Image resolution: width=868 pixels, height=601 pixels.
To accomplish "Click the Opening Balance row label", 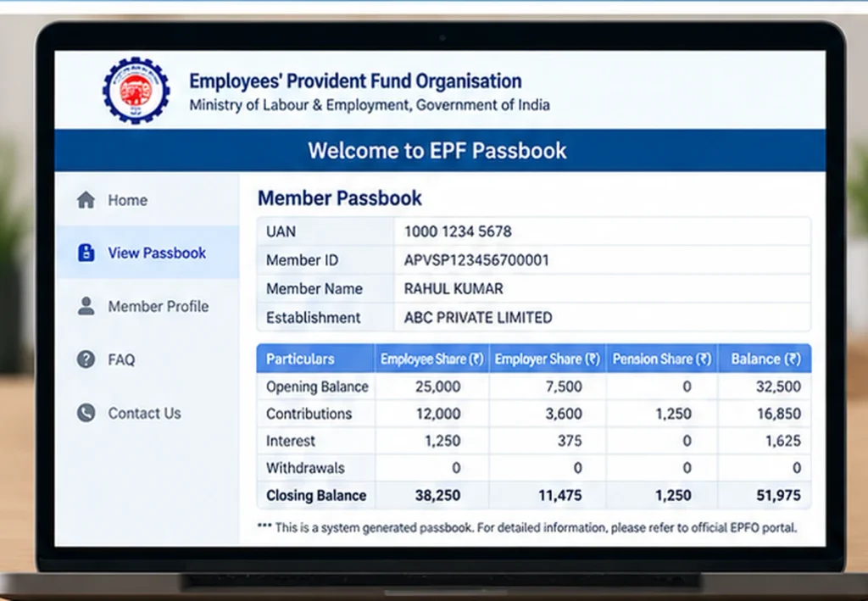I will [317, 387].
